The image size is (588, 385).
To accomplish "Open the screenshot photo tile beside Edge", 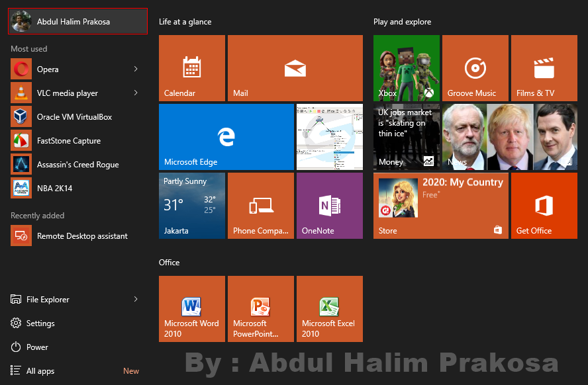I will pyautogui.click(x=330, y=137).
